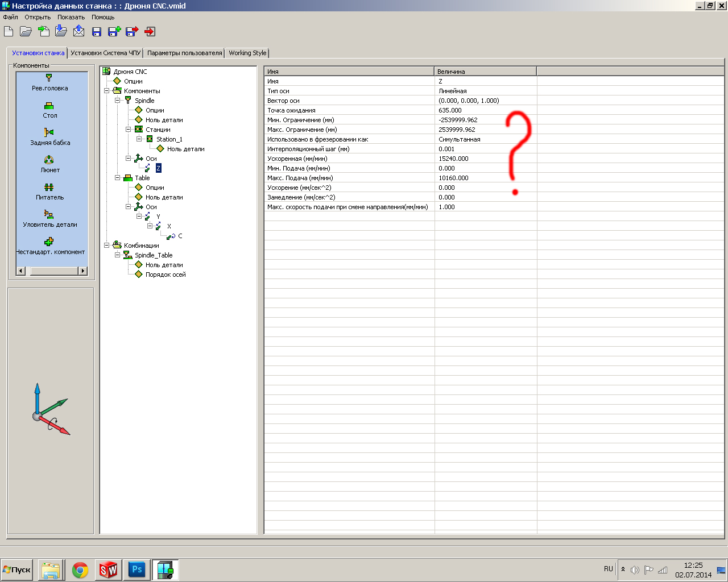Click the plain floppy disk save icon

[x=97, y=32]
